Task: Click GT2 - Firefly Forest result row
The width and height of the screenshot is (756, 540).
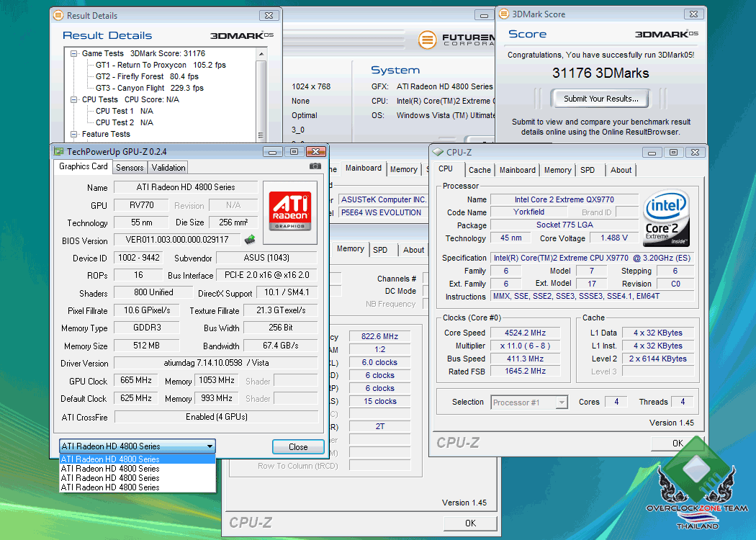Action: coord(147,76)
